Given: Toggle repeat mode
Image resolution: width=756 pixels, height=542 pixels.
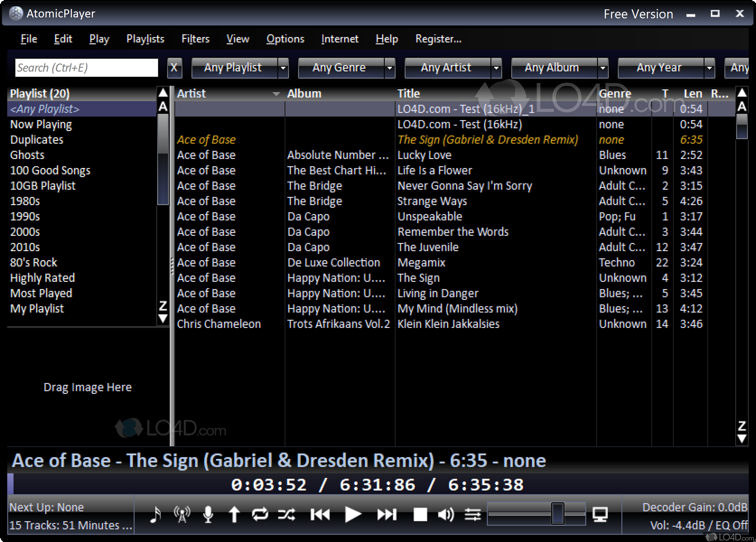Looking at the screenshot, I should [260, 514].
